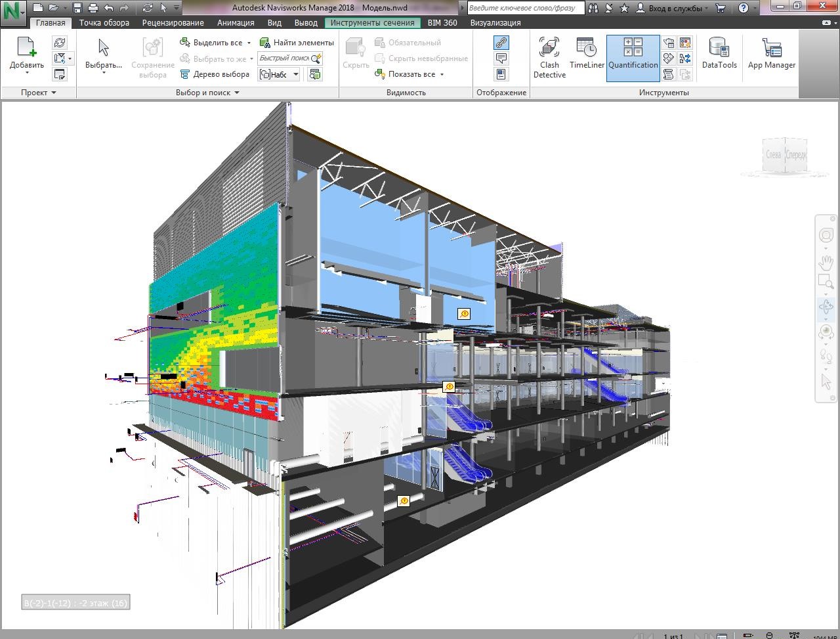Open the SteeringWheels tool in navigation bar

pyautogui.click(x=826, y=235)
